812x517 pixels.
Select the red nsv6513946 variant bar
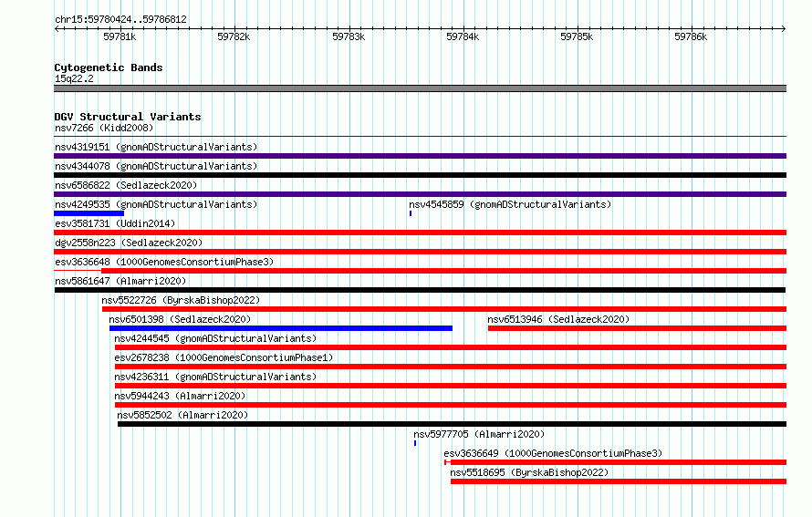pos(637,328)
